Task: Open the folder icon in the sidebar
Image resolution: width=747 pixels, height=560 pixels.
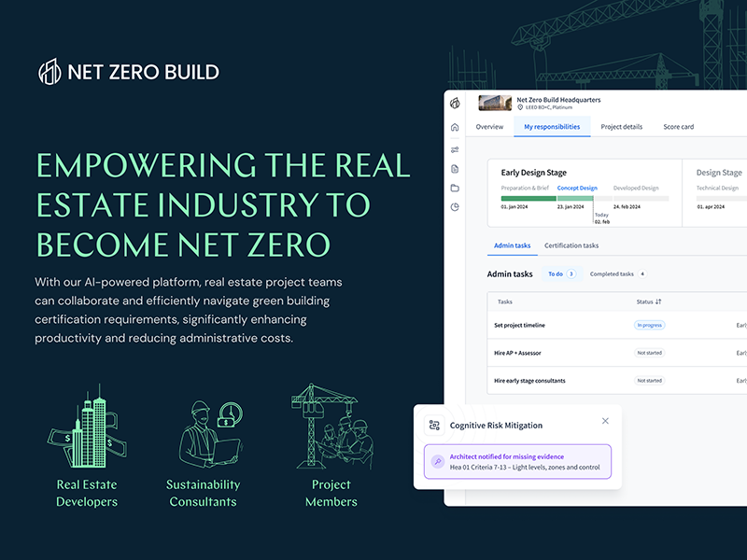Action: click(x=455, y=189)
